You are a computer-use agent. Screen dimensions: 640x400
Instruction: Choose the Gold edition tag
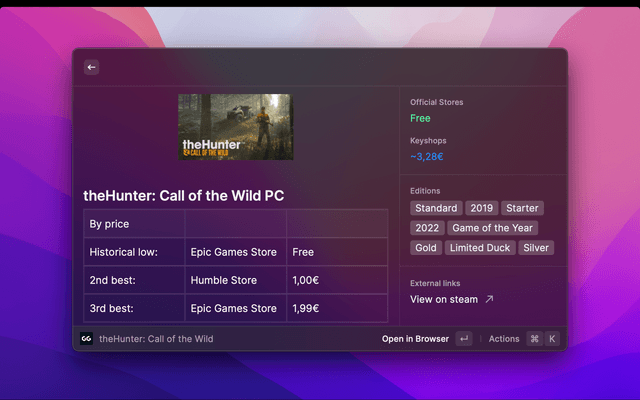coord(426,248)
